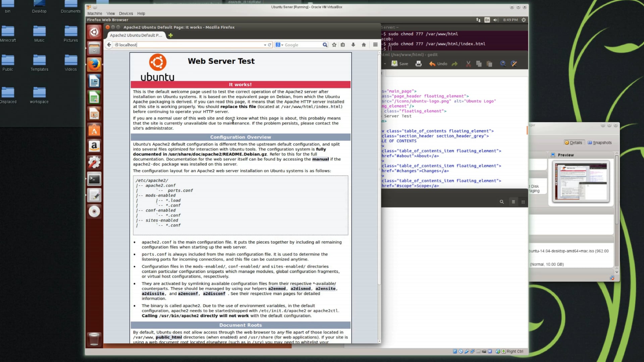Open the Machine menu in VirtualBox

(95, 13)
